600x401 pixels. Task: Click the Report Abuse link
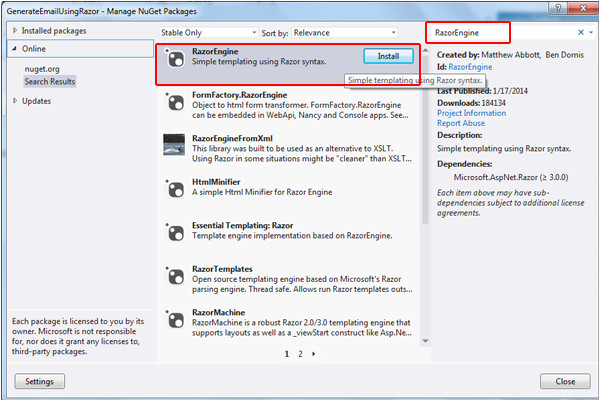[x=461, y=123]
